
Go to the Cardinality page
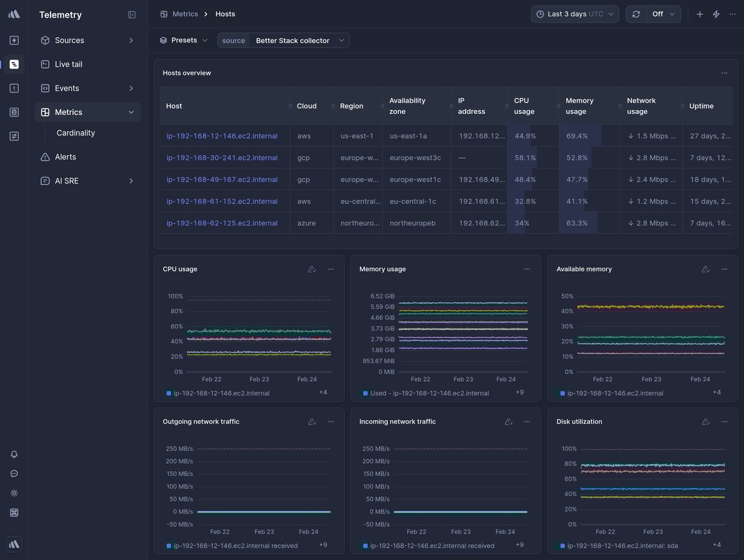coord(75,131)
